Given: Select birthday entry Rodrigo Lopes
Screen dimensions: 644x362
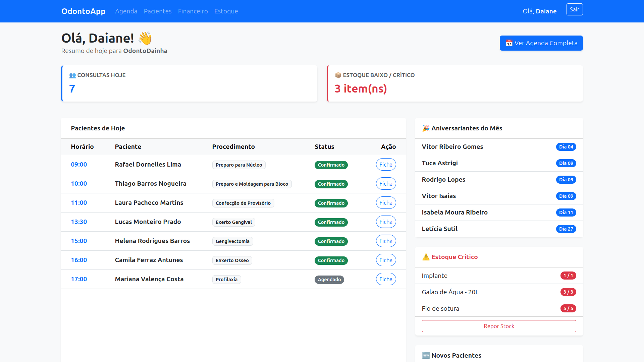Looking at the screenshot, I should 499,180.
